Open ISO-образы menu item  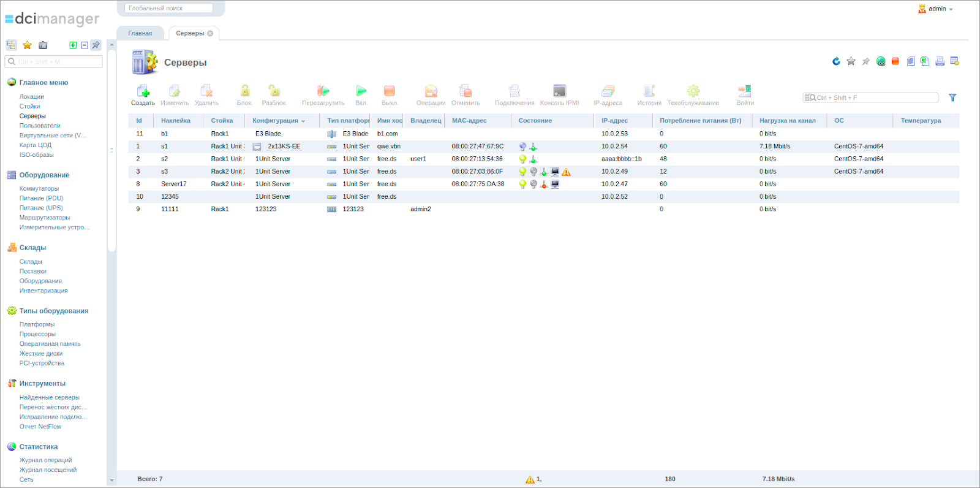click(36, 155)
